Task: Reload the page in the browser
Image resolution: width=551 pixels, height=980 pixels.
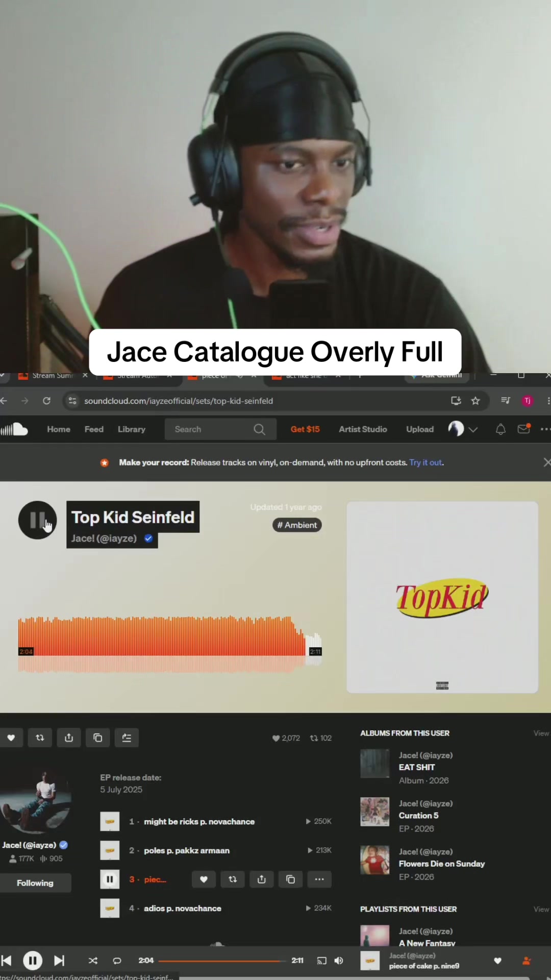Action: coord(46,401)
